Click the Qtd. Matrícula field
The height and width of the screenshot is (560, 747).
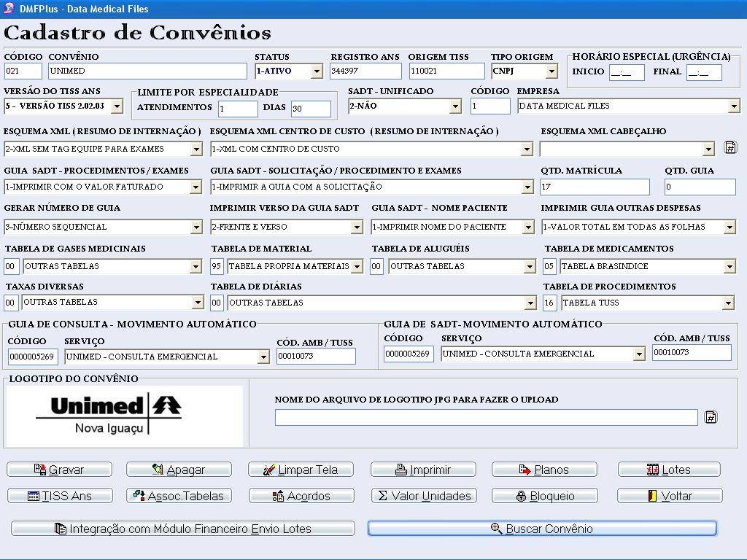[x=595, y=187]
